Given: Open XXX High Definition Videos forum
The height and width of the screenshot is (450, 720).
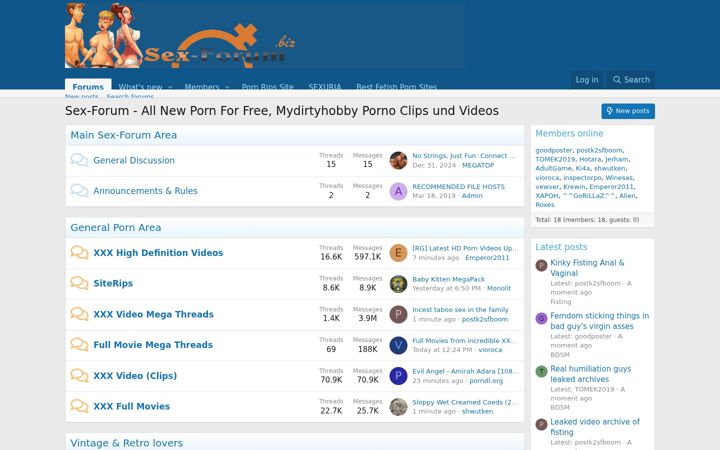Looking at the screenshot, I should 158,253.
